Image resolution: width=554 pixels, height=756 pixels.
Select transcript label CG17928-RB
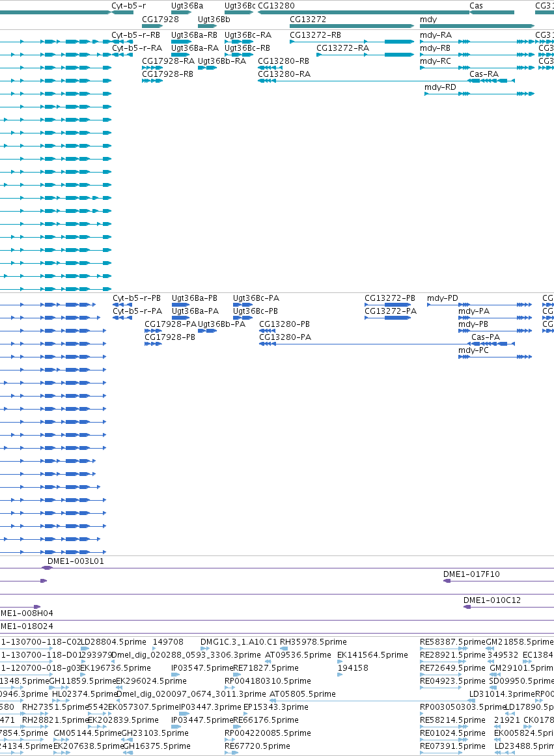point(167,74)
